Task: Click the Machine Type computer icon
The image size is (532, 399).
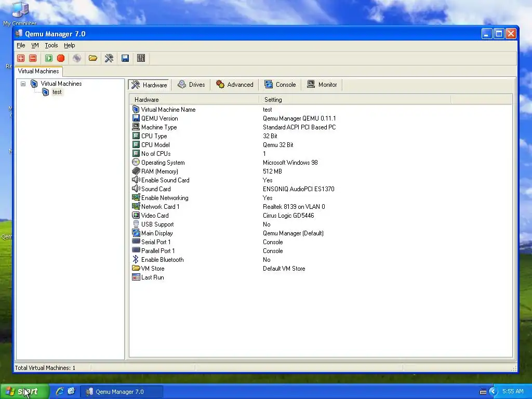Action: 136,127
